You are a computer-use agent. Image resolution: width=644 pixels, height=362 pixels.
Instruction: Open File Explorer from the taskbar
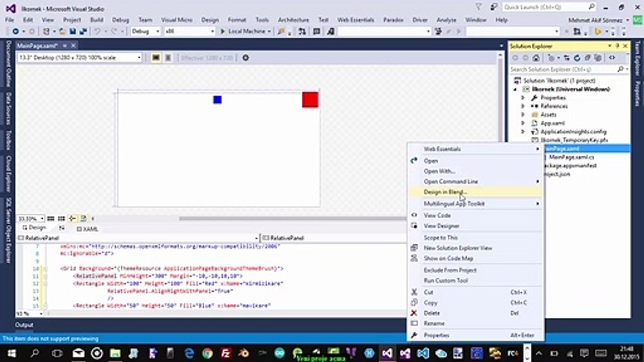115,353
